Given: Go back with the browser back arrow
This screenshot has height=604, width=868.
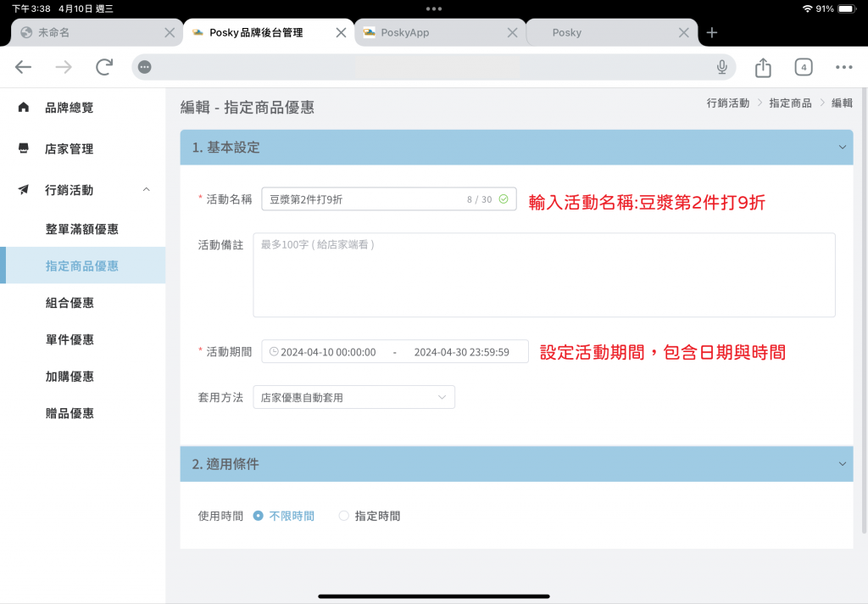Looking at the screenshot, I should pos(23,67).
